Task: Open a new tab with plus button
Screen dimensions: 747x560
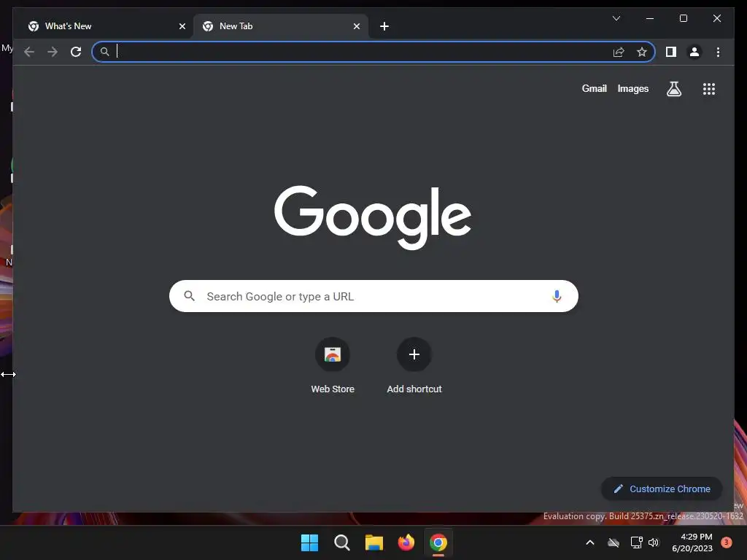Action: [x=384, y=26]
